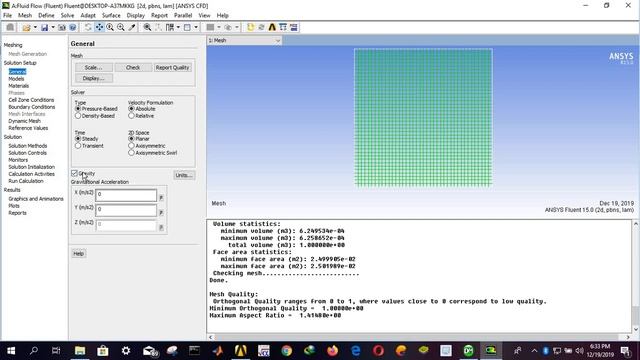Select the probe mouse tool
The height and width of the screenshot is (360, 640).
click(132, 27)
